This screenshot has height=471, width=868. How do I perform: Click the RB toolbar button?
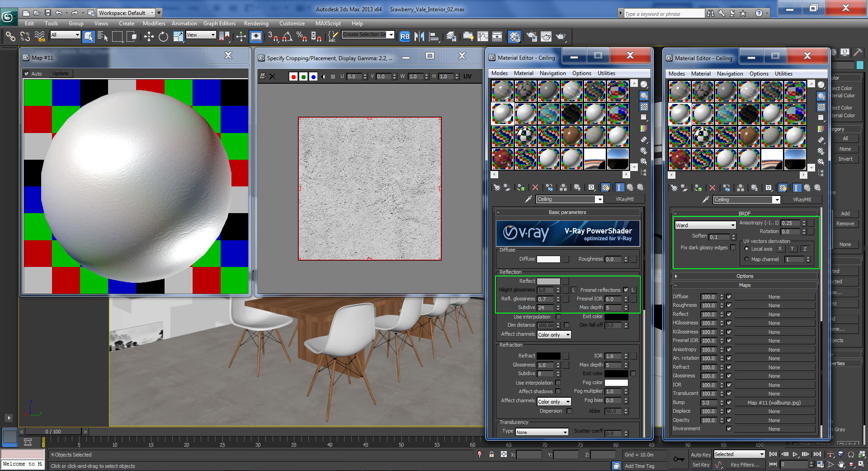point(405,37)
